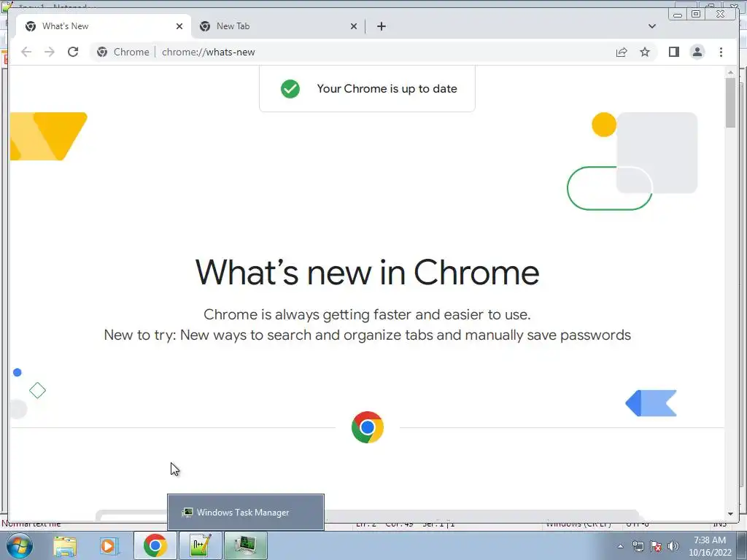The width and height of the screenshot is (747, 560).
Task: Minimize the Chrome window
Action: (678, 15)
